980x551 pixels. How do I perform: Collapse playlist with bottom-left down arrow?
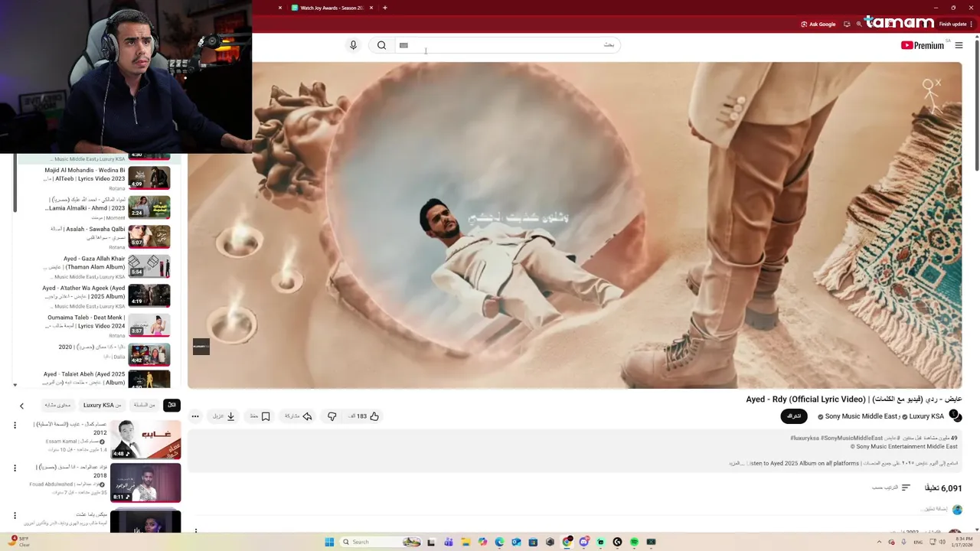pyautogui.click(x=15, y=385)
